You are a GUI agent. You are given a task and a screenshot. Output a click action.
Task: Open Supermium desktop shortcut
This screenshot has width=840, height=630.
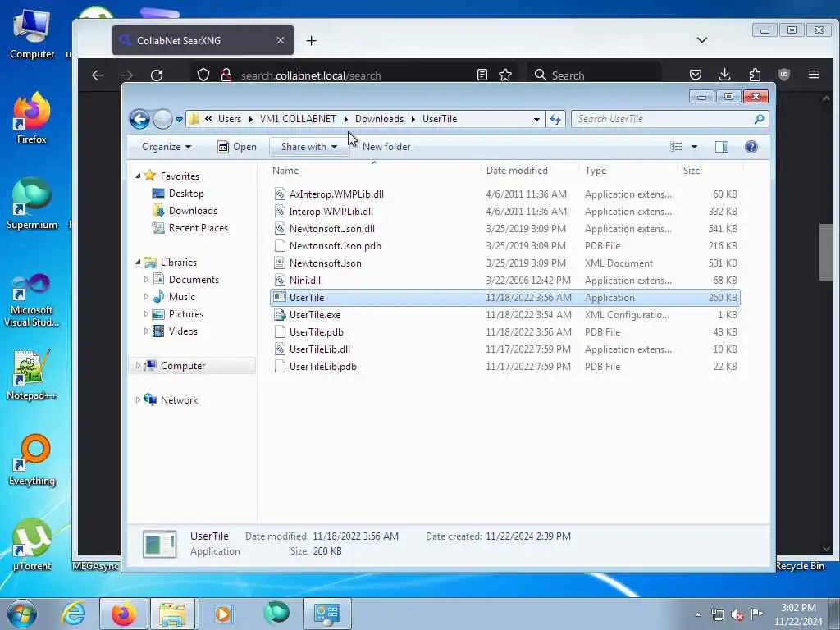32,204
